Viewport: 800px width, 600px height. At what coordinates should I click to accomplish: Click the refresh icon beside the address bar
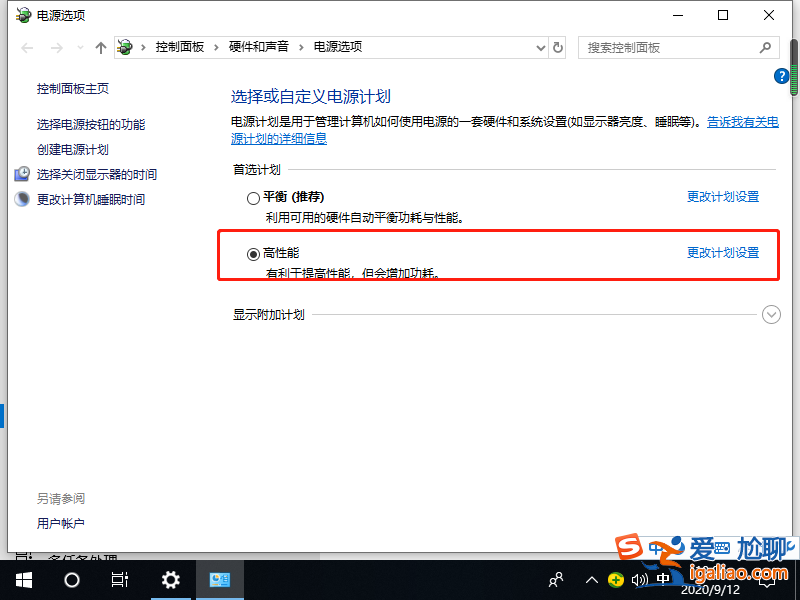pyautogui.click(x=557, y=47)
